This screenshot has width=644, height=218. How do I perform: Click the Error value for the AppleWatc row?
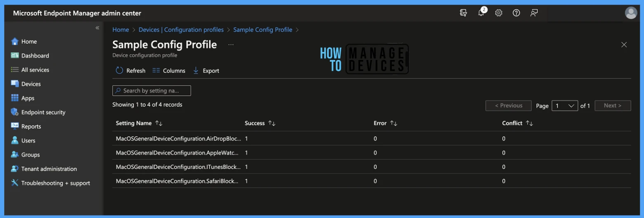[x=375, y=153]
